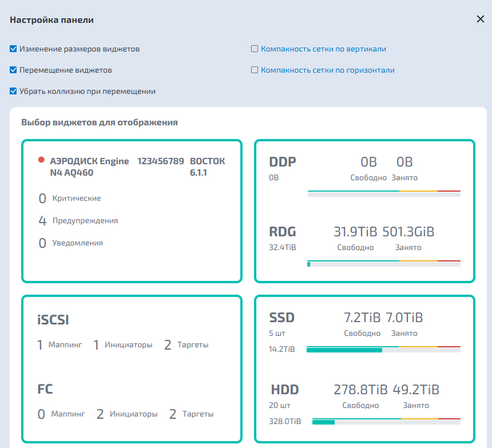The image size is (492, 448).
Task: Click the Предупреждения count row
Action: (78, 220)
